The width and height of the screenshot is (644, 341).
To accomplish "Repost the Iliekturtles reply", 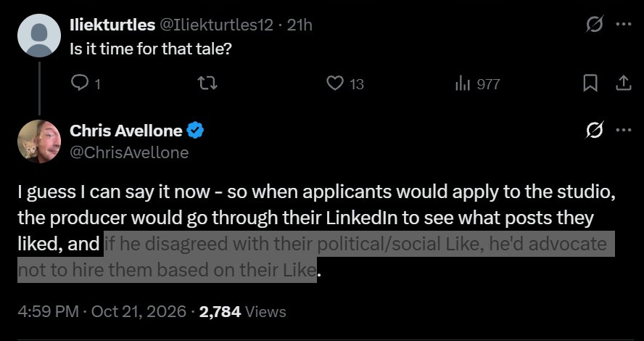I will 208,84.
